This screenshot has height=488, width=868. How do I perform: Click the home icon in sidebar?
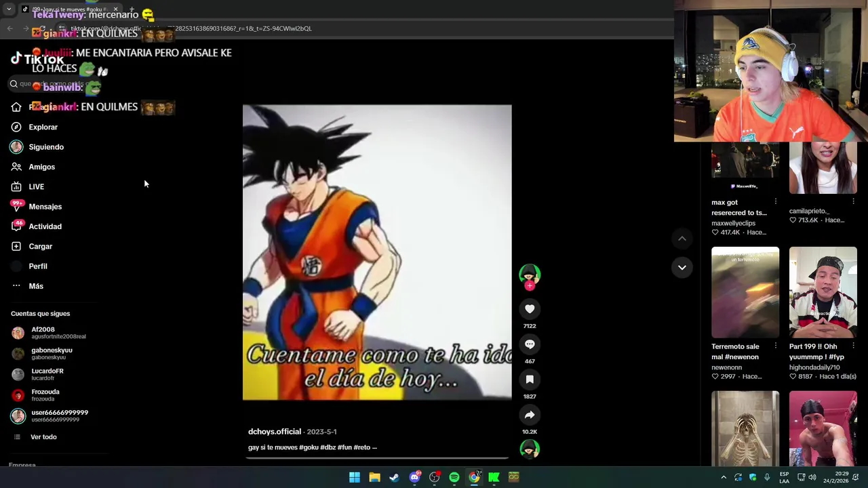pyautogui.click(x=16, y=107)
